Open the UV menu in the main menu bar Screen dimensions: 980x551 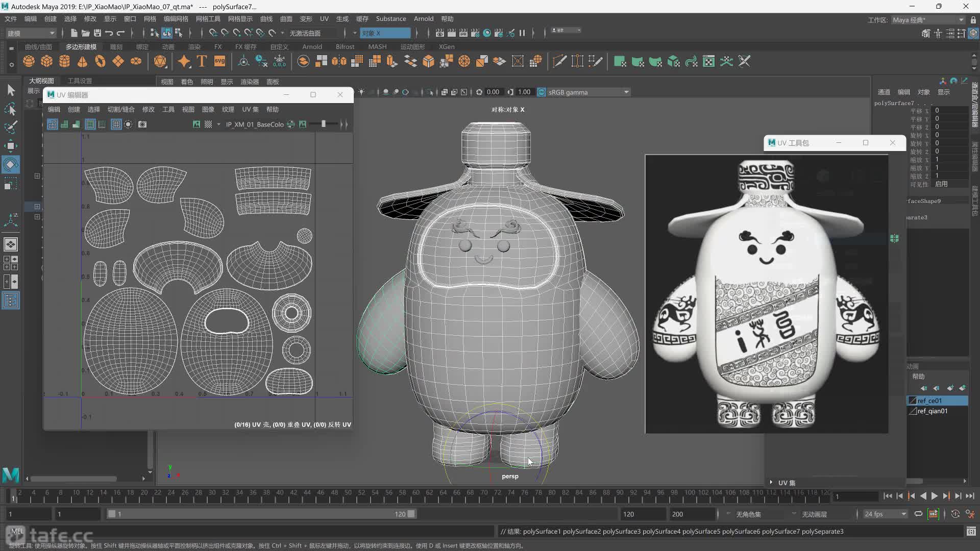coord(324,19)
